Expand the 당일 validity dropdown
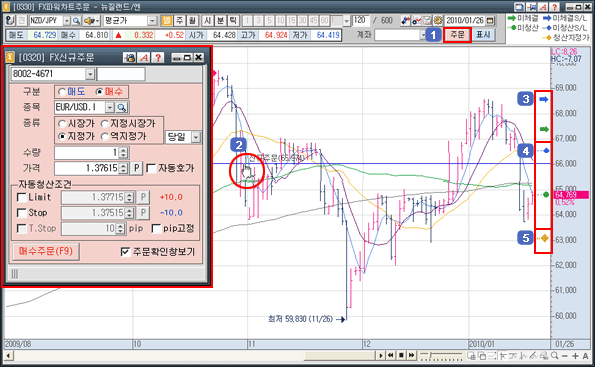595x367 pixels. pyautogui.click(x=196, y=137)
